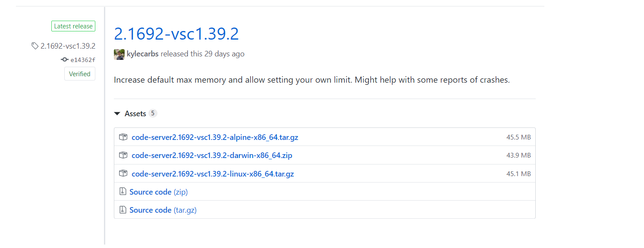Open kylecarbs avatar image
This screenshot has width=644, height=248.
(119, 54)
